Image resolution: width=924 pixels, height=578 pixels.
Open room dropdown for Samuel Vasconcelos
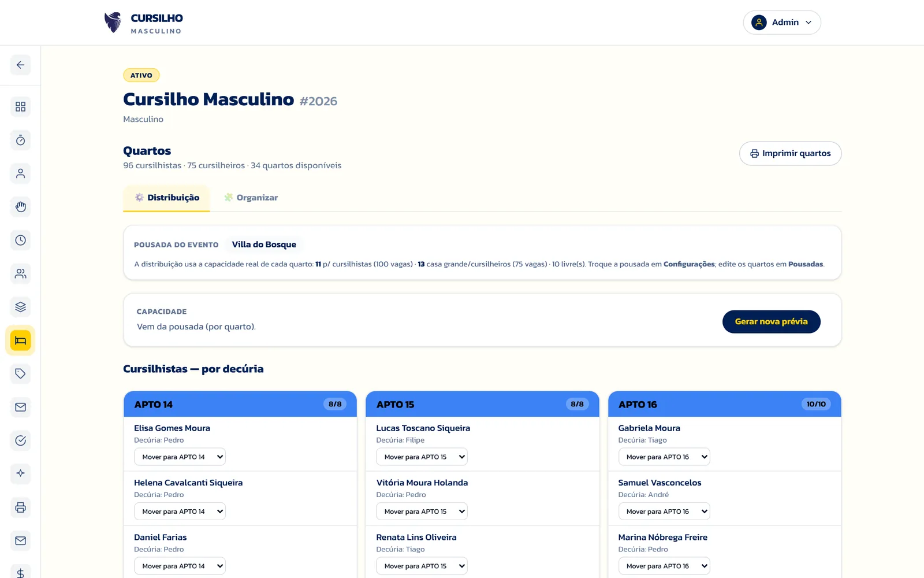pos(664,512)
